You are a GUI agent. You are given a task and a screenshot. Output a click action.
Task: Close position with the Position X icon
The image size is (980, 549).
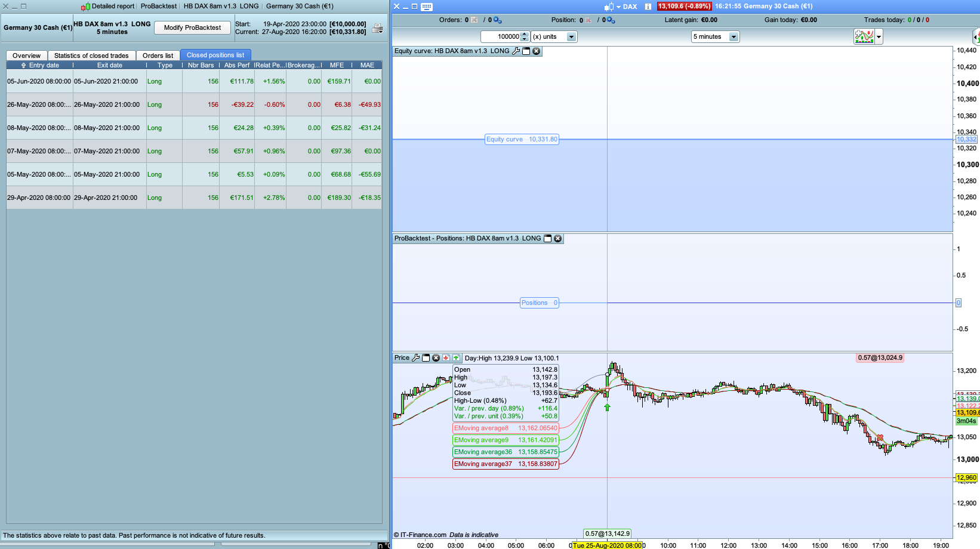point(588,20)
